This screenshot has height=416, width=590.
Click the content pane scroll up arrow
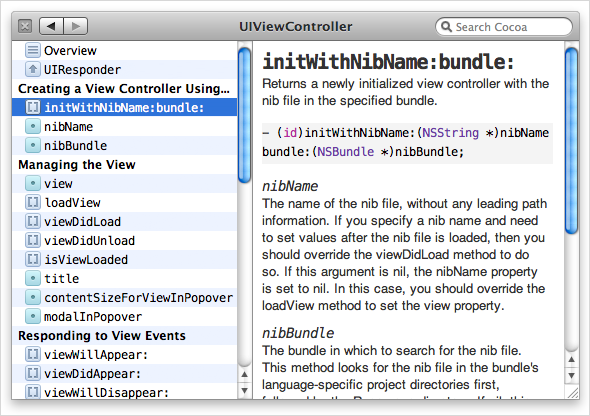572,359
